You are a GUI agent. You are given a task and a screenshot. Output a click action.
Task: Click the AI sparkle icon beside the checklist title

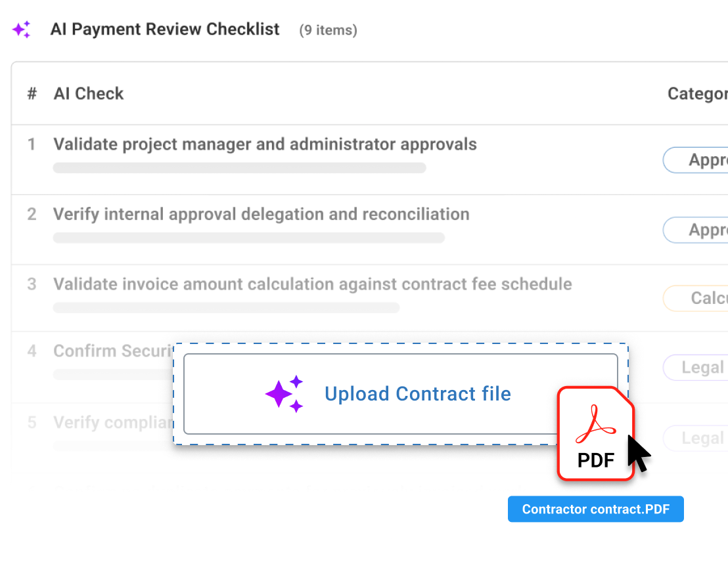coord(22,29)
